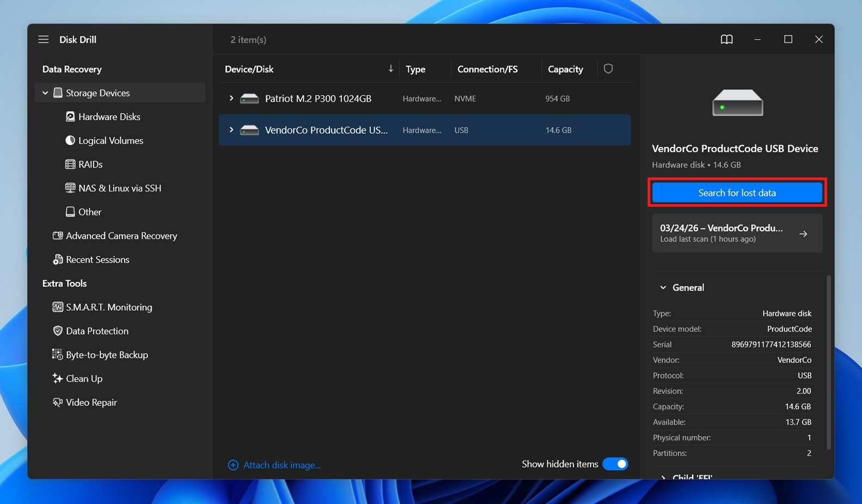
Task: Click the Logical Volumes icon
Action: (x=70, y=140)
